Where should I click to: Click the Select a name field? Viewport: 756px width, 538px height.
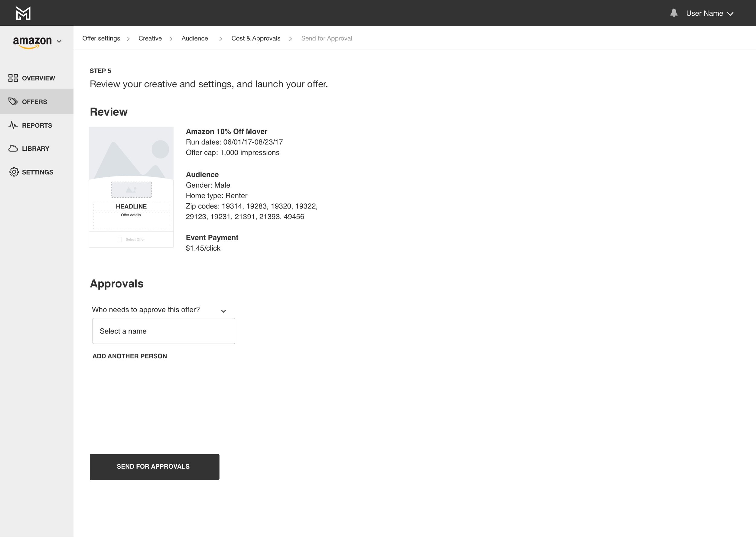tap(164, 331)
